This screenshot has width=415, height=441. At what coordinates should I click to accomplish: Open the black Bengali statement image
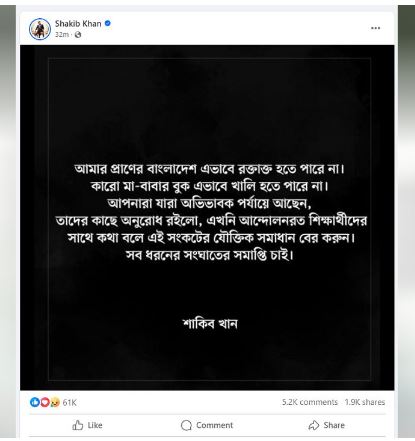[207, 217]
